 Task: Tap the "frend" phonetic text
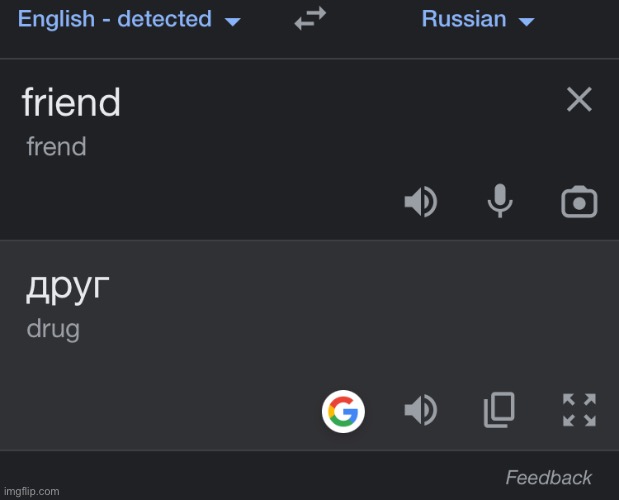[56, 147]
